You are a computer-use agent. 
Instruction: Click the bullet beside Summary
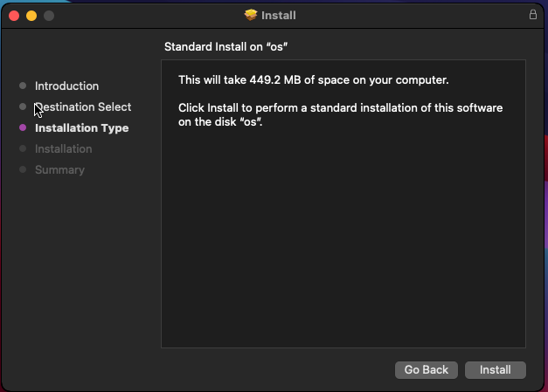coord(23,169)
